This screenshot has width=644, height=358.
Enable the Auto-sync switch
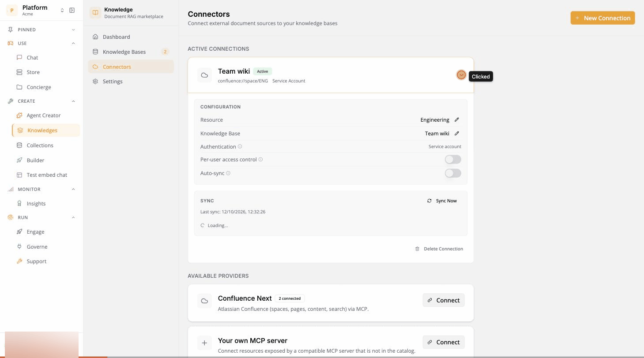pos(453,173)
